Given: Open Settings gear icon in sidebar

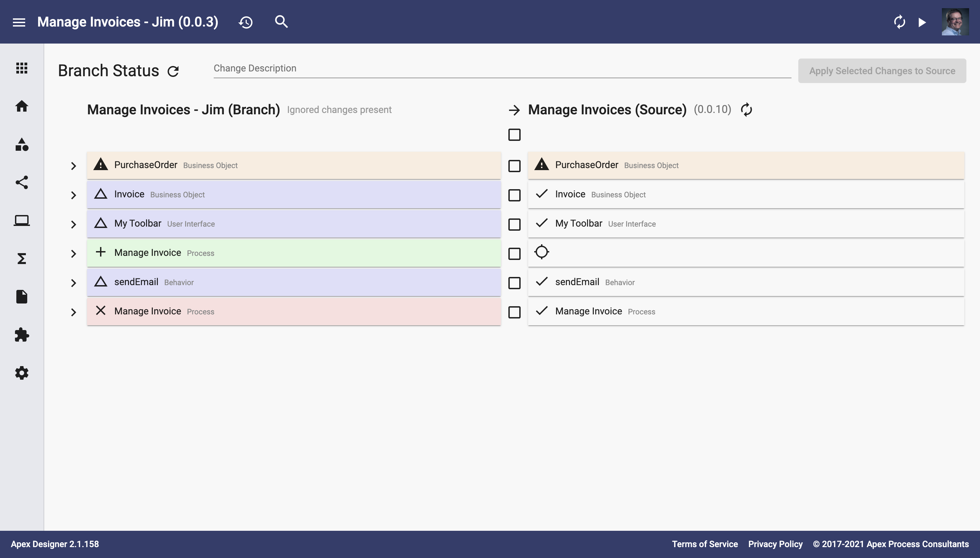Looking at the screenshot, I should tap(22, 373).
